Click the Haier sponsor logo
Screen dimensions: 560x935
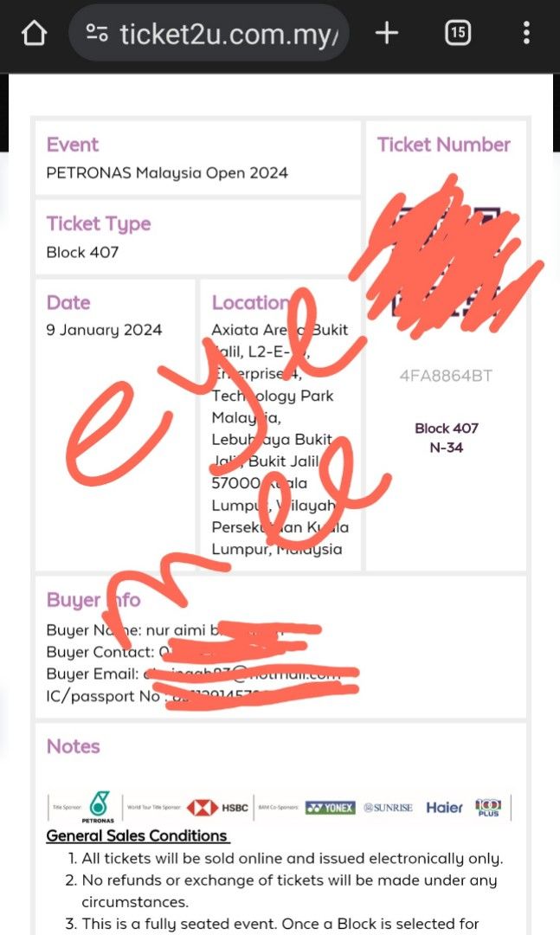tap(444, 808)
